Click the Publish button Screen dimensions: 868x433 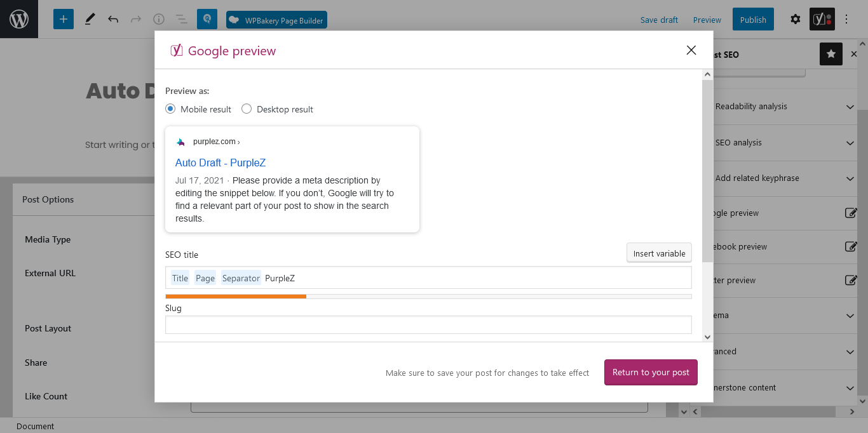(753, 19)
